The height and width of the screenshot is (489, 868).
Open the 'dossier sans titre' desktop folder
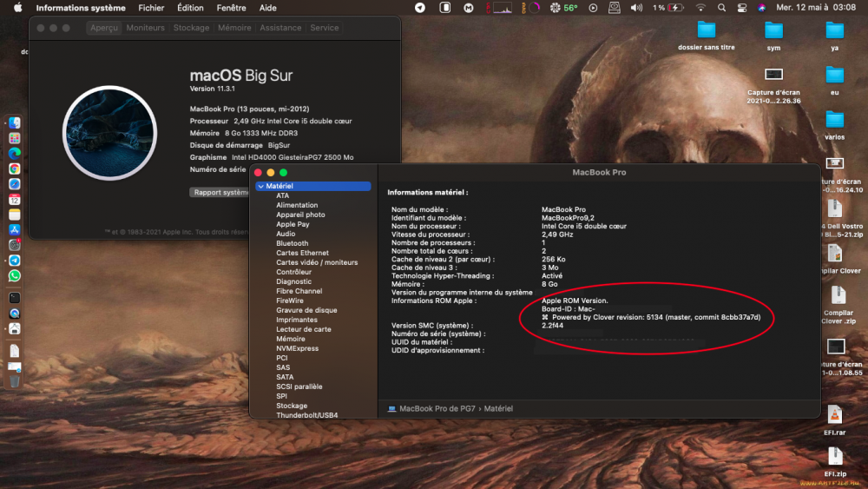pos(707,36)
